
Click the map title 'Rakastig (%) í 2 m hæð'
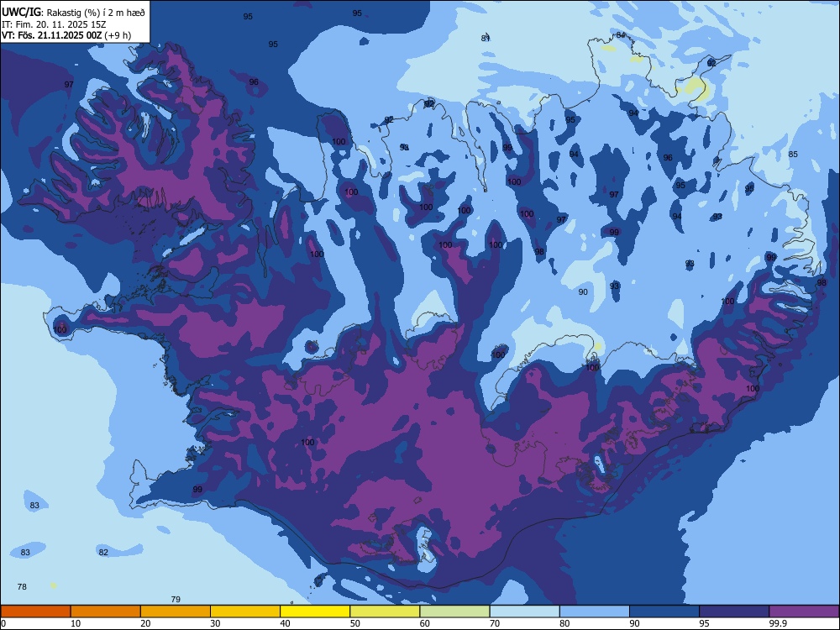(x=97, y=13)
